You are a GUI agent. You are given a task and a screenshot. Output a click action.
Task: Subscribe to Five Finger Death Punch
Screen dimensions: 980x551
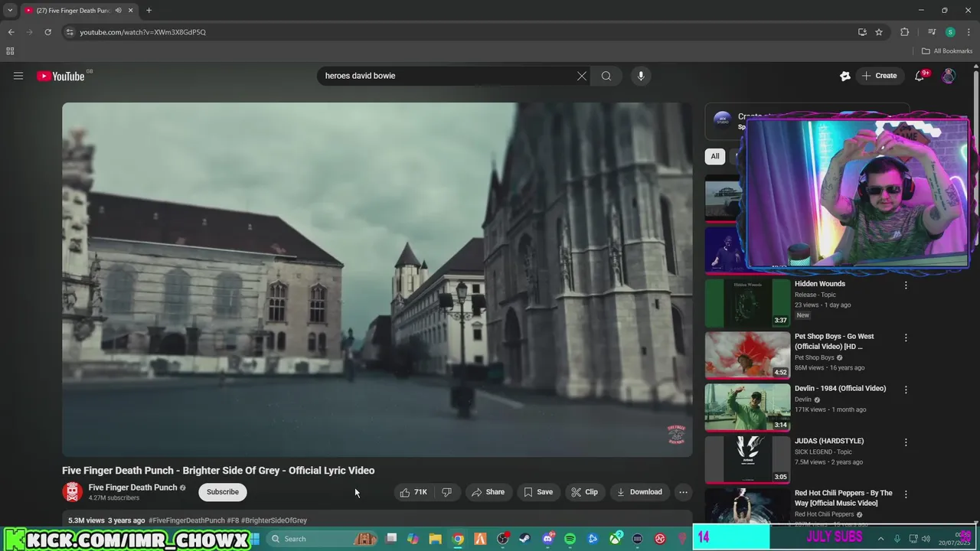[x=223, y=492]
